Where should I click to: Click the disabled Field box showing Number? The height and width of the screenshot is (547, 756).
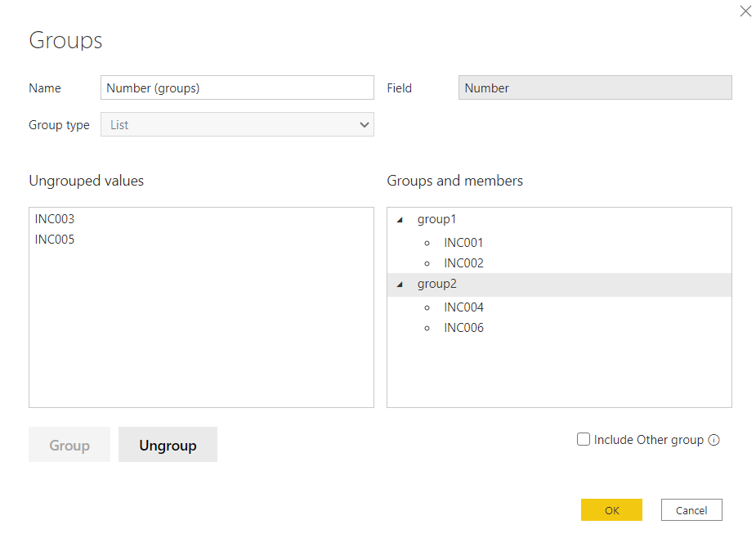click(x=594, y=87)
